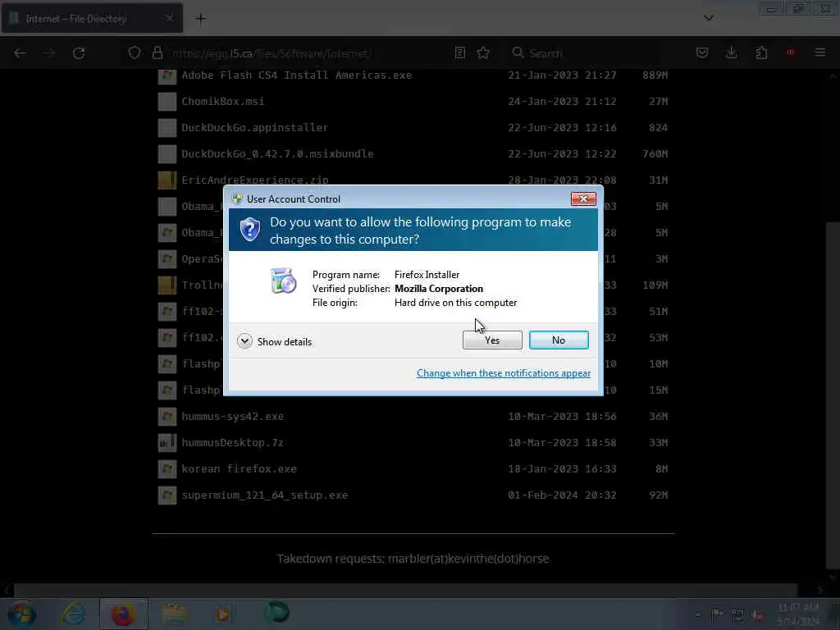Show hidden tray icons arrow
Image resolution: width=840 pixels, height=630 pixels.
(697, 614)
